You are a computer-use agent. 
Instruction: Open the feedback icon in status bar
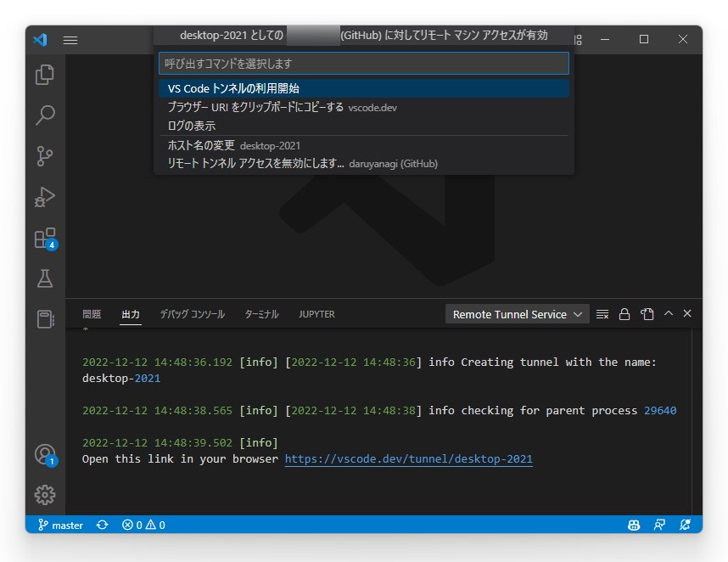click(x=659, y=525)
